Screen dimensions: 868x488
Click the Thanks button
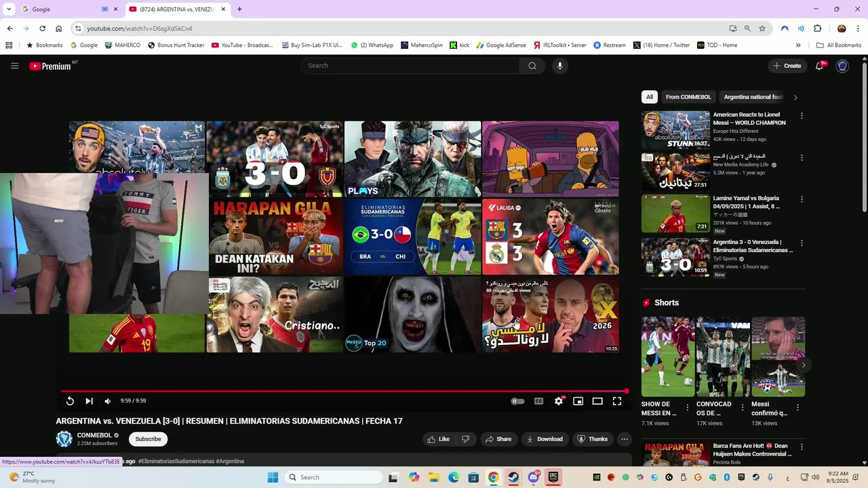coord(593,439)
